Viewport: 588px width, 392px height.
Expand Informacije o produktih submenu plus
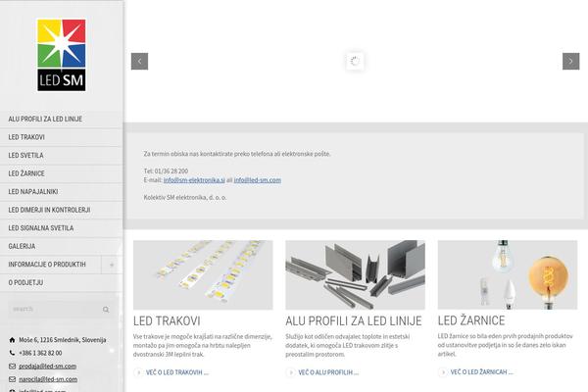click(x=112, y=265)
